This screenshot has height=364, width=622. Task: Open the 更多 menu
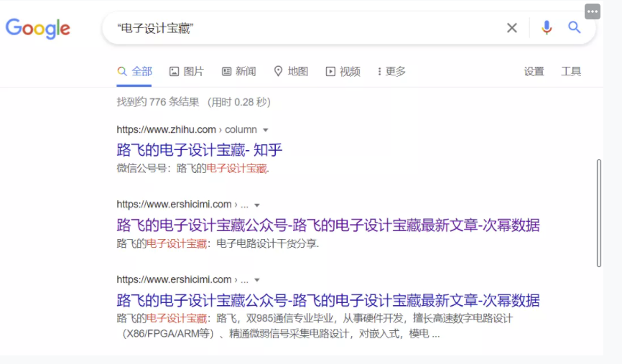[x=391, y=71]
